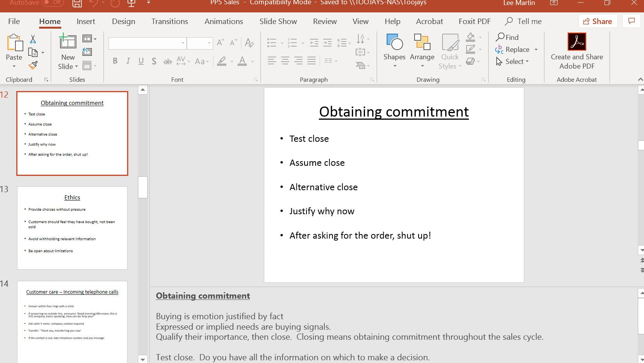
Task: Open the Review tab
Action: [325, 21]
